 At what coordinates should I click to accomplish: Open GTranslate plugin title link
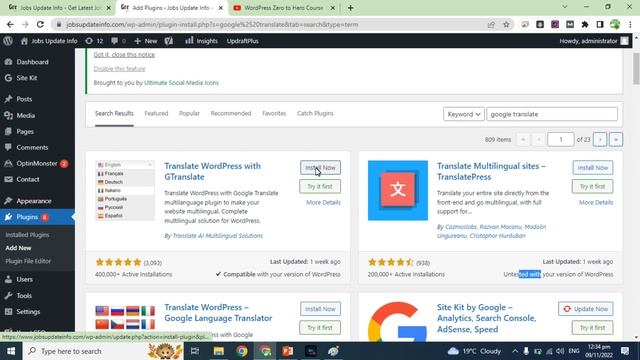[x=213, y=171]
